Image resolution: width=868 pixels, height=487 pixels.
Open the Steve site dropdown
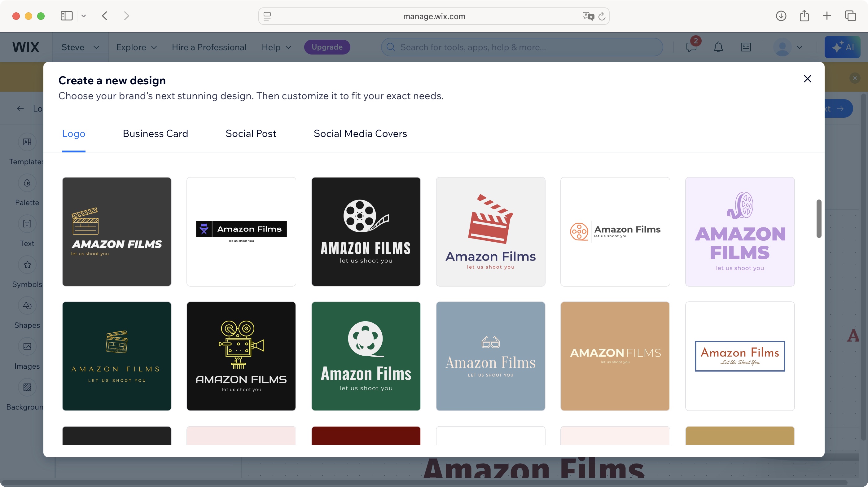tap(80, 47)
